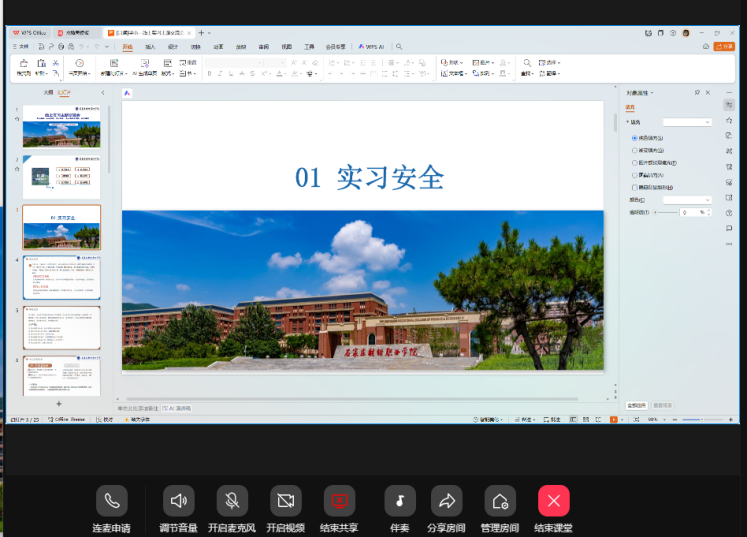Click the 连麦申请 phone icon
This screenshot has width=747, height=537.
112,500
